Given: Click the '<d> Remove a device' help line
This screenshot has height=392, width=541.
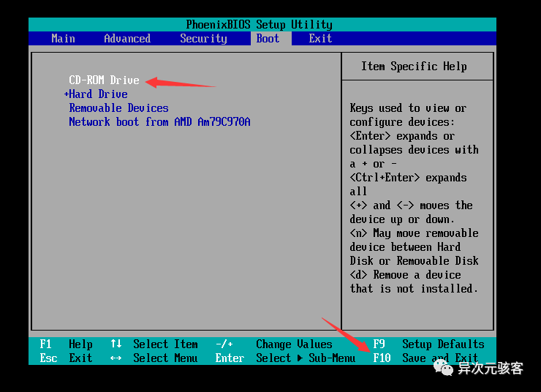Looking at the screenshot, I should click(406, 275).
